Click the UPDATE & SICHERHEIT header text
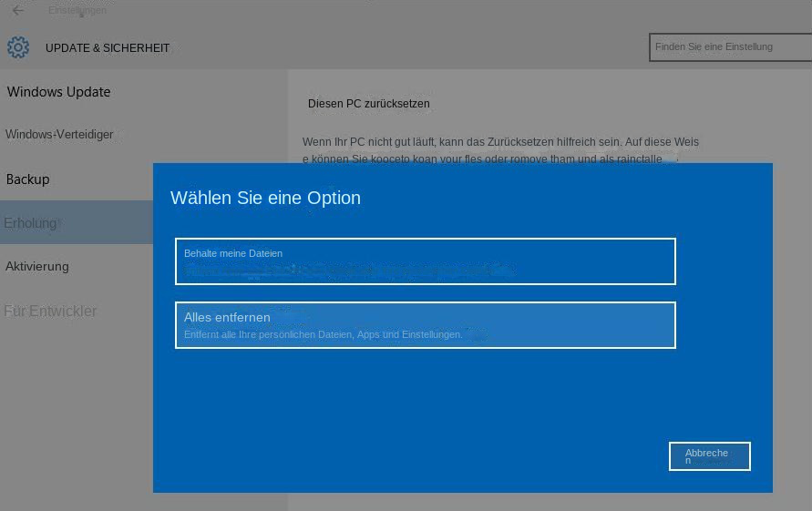Viewport: 812px width, 511px height. click(x=108, y=48)
